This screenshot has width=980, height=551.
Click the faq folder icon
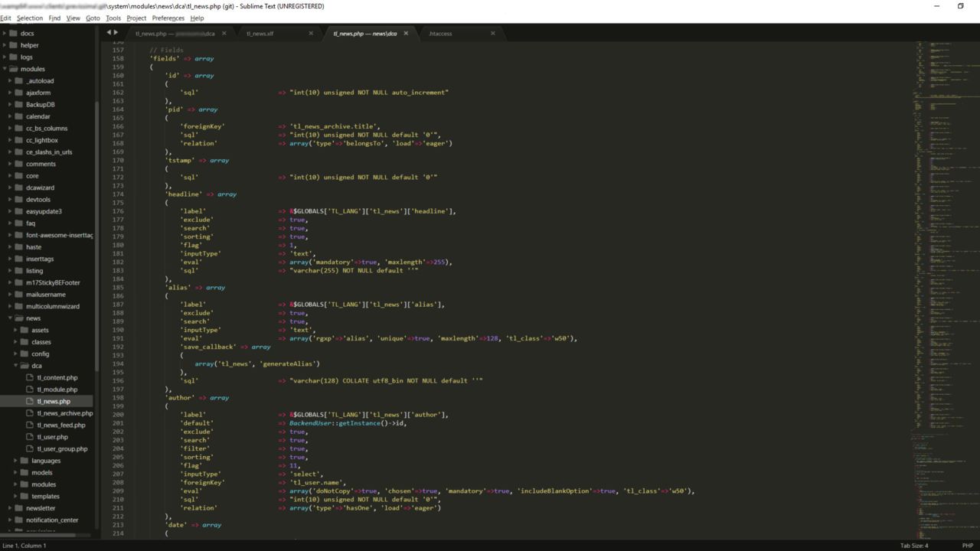(x=19, y=223)
